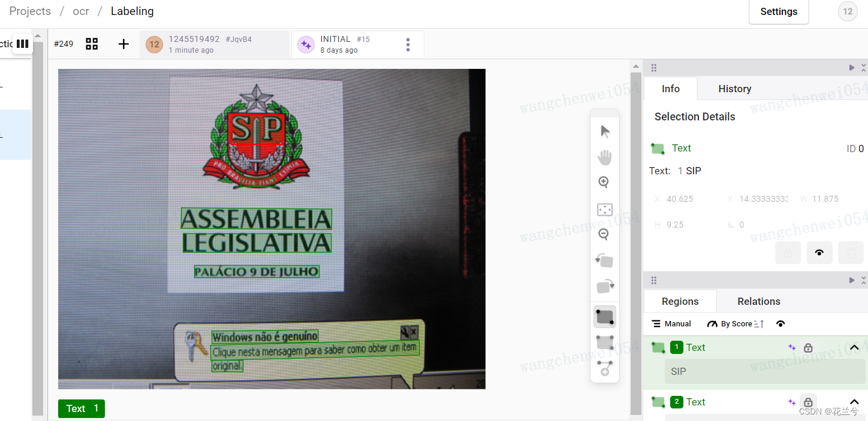Click the region shape icon beside 1 Text

(x=658, y=347)
